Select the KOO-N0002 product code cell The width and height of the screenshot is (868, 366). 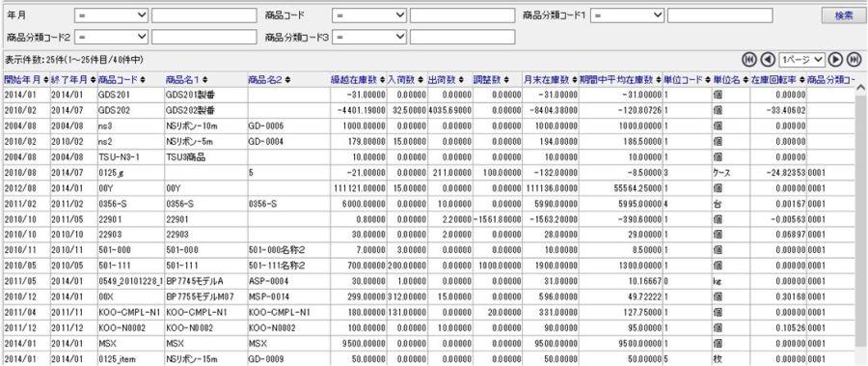pos(130,327)
